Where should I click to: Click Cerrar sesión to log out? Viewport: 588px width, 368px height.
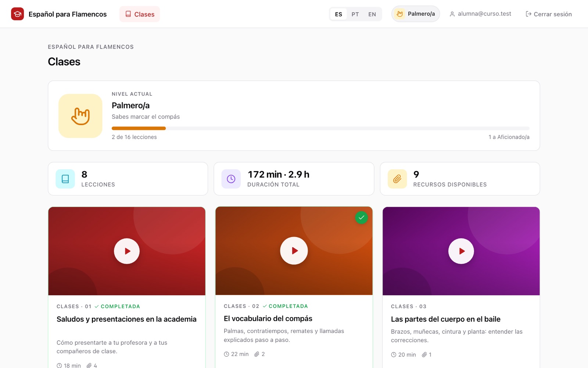tap(549, 14)
